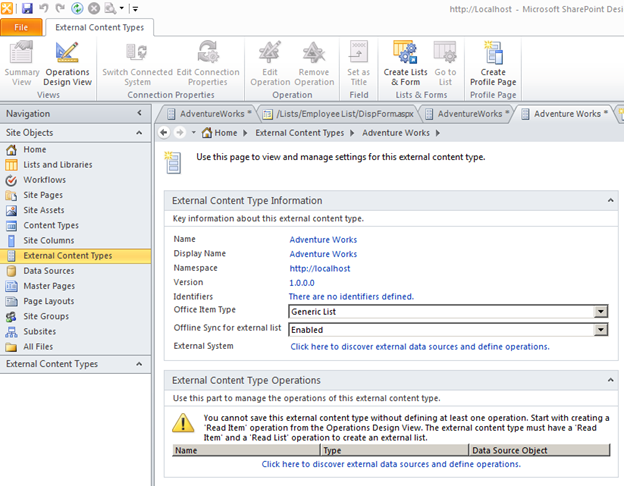Screen dimensions: 624x486
Task: Click the Set as Title ribbon button
Action: point(359,64)
